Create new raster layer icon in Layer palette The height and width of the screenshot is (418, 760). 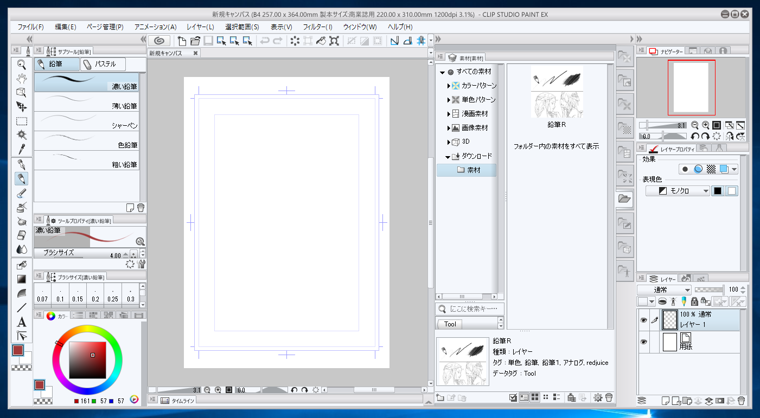point(666,401)
